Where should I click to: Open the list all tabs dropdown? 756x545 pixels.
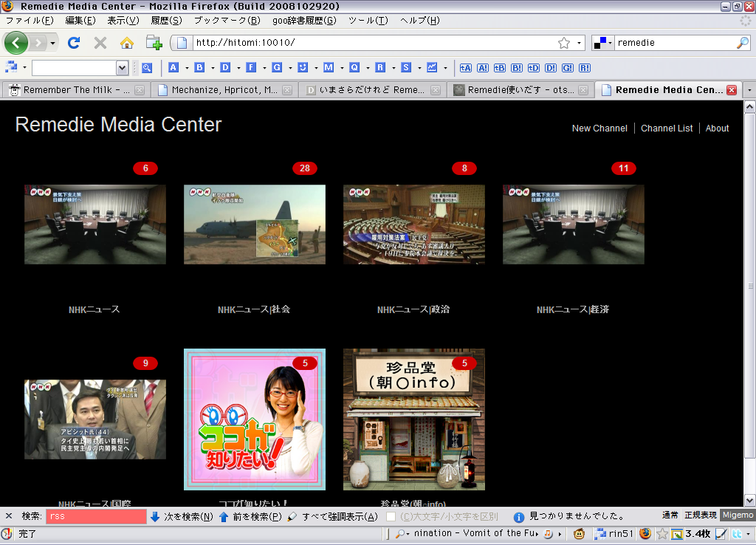749,89
